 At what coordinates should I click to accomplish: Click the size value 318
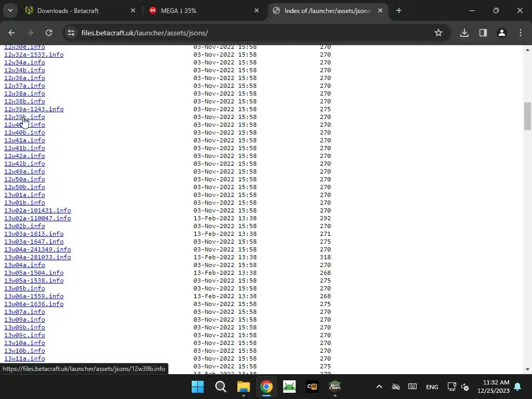[x=325, y=258]
